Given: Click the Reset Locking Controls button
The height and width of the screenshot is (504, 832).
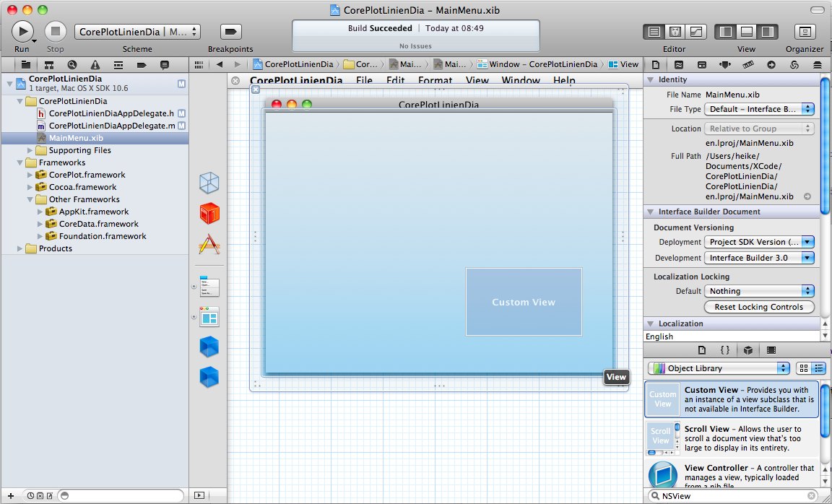Looking at the screenshot, I should pos(758,307).
